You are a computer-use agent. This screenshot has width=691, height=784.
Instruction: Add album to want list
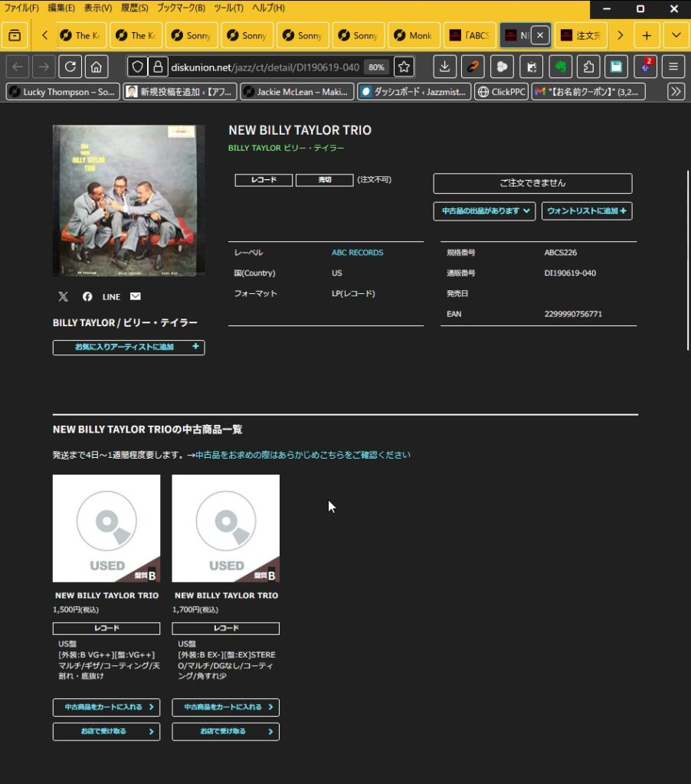coord(586,211)
